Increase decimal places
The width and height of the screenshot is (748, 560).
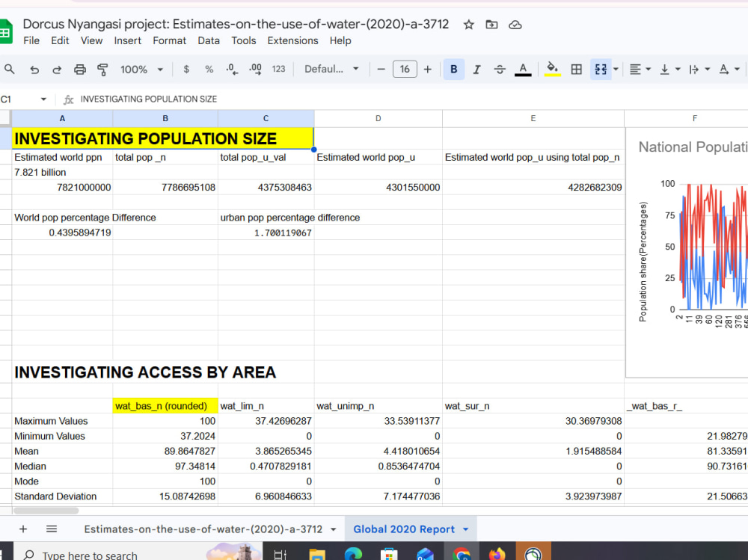coord(255,70)
